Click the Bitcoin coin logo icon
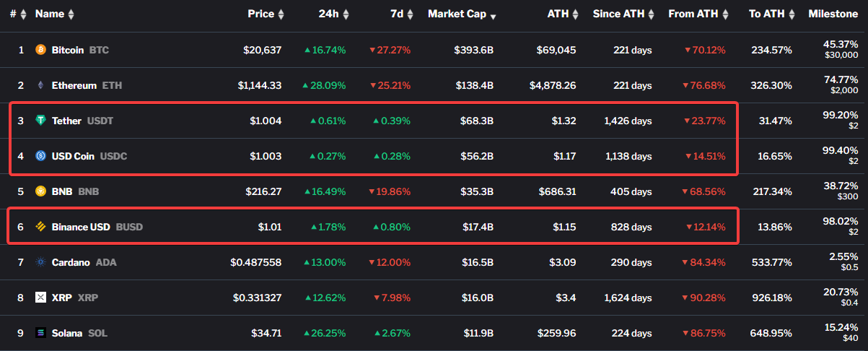Viewport: 868px width, 351px height. [x=40, y=50]
